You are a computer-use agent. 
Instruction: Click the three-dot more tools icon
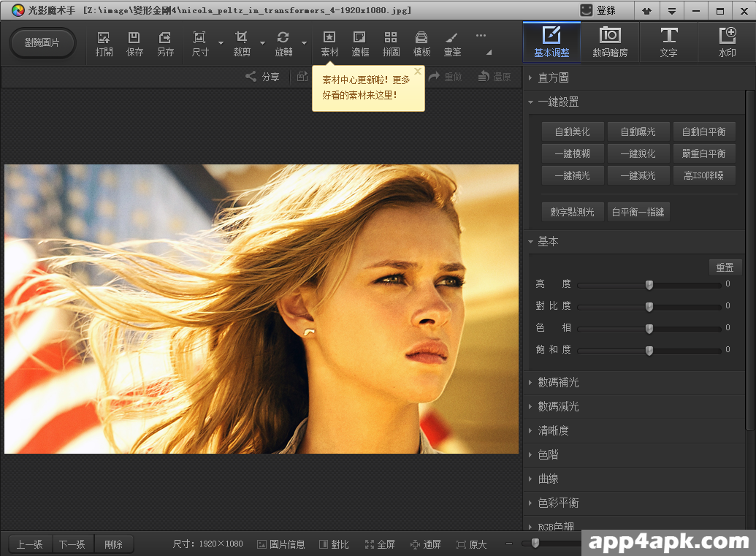click(481, 36)
